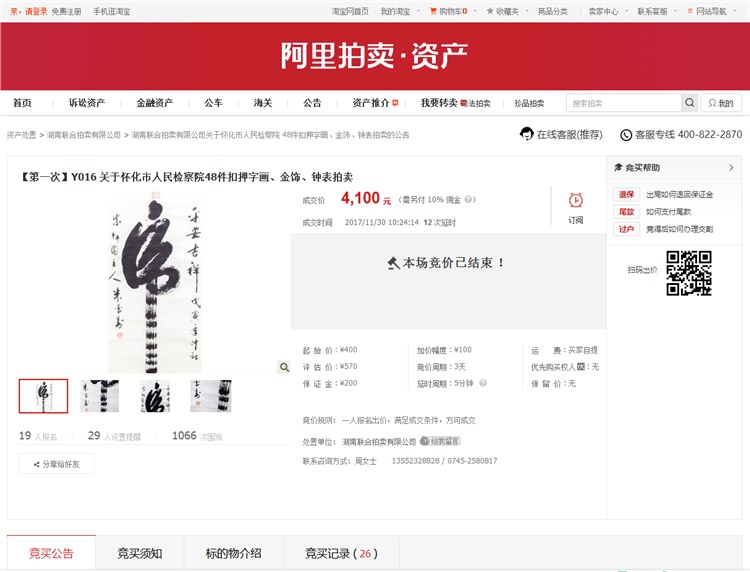Click the help icon beside 延时周期 5分钟
This screenshot has height=572, width=750.
pyautogui.click(x=483, y=383)
